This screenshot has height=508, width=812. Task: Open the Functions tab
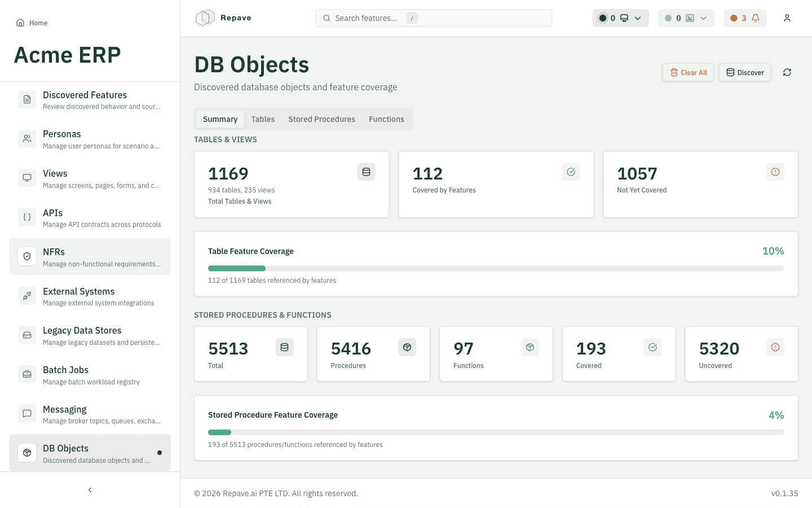tap(386, 119)
